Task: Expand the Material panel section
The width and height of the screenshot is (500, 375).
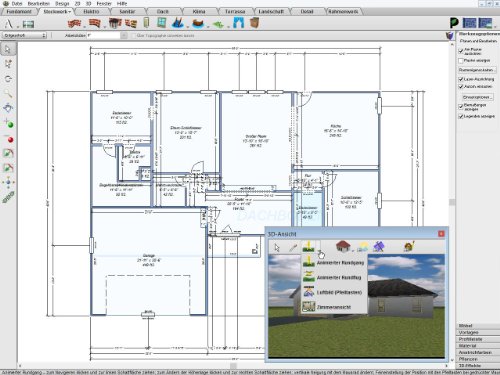Action: point(477,346)
